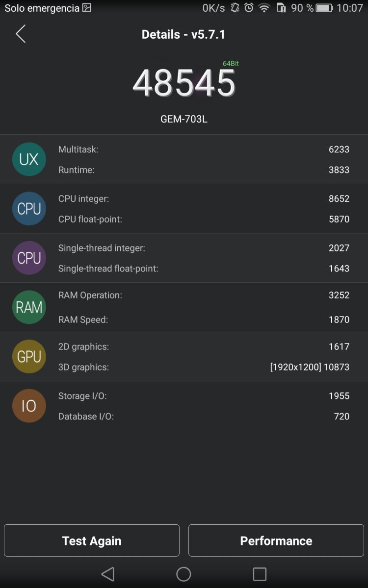Tap the green RAM category icon
This screenshot has width=368, height=588.
pos(29,307)
